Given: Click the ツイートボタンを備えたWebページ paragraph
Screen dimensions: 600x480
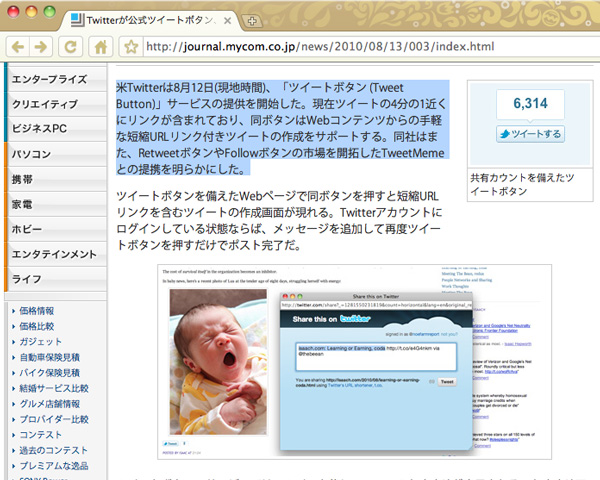Looking at the screenshot, I should 279,220.
